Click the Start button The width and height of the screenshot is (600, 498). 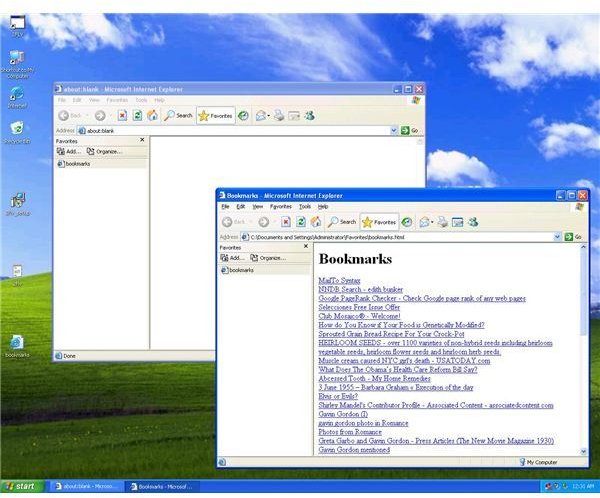coord(21,486)
